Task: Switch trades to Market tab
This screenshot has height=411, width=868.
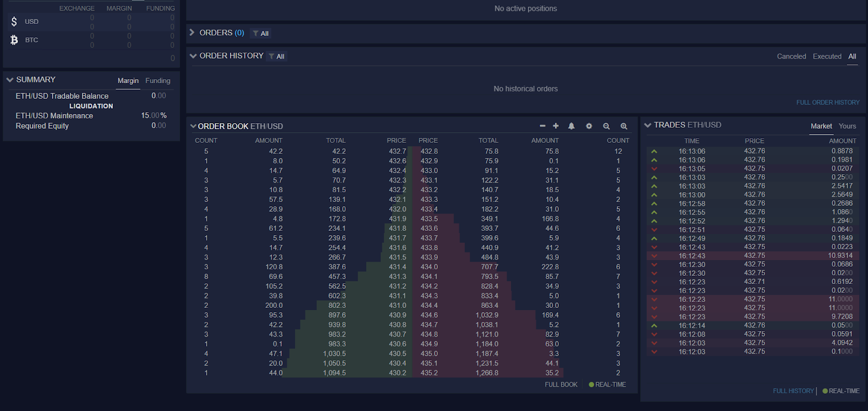Action: tap(821, 126)
